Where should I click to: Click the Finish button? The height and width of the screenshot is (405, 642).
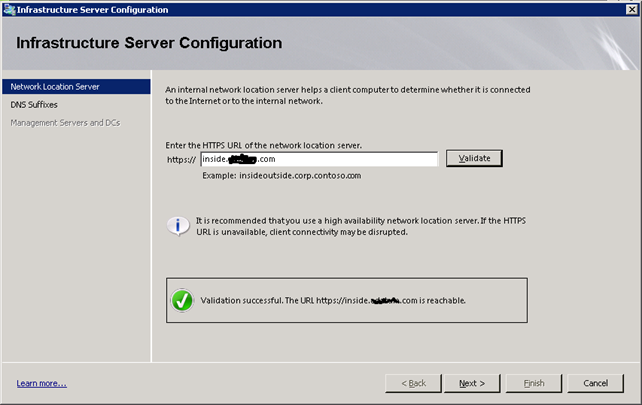[533, 383]
